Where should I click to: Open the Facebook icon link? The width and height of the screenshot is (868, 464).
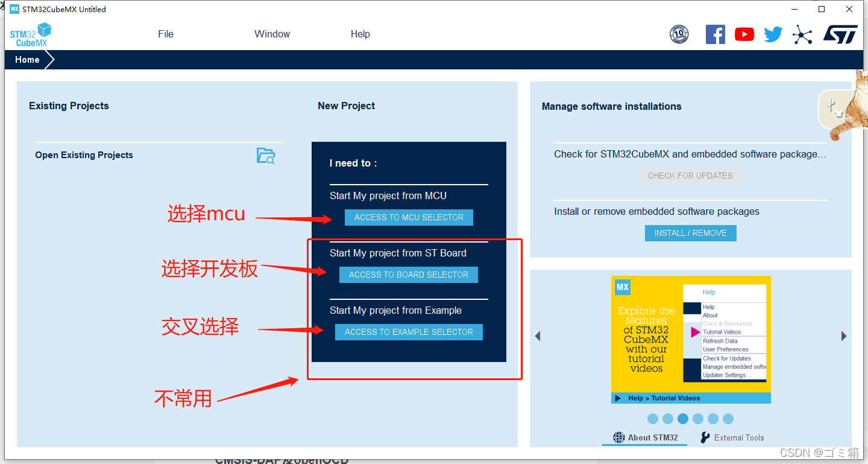[x=715, y=34]
